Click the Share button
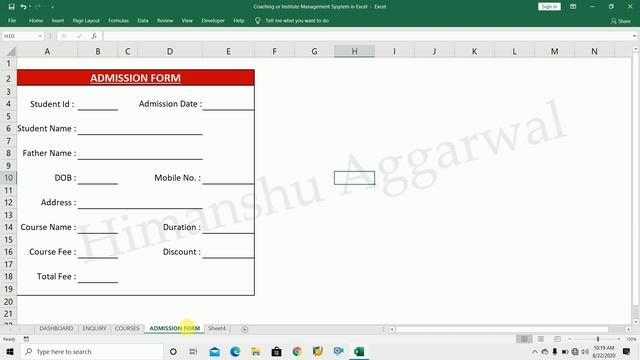The width and height of the screenshot is (640, 360). pyautogui.click(x=620, y=21)
